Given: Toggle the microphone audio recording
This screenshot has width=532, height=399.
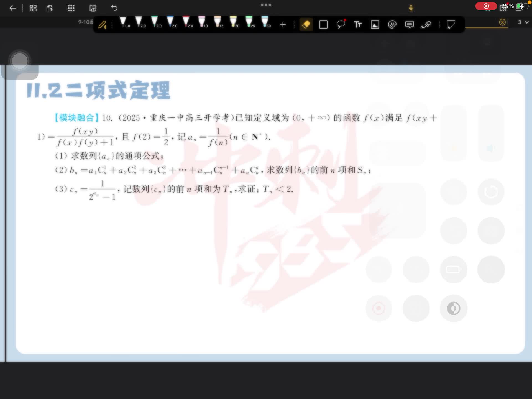Looking at the screenshot, I should tap(411, 8).
